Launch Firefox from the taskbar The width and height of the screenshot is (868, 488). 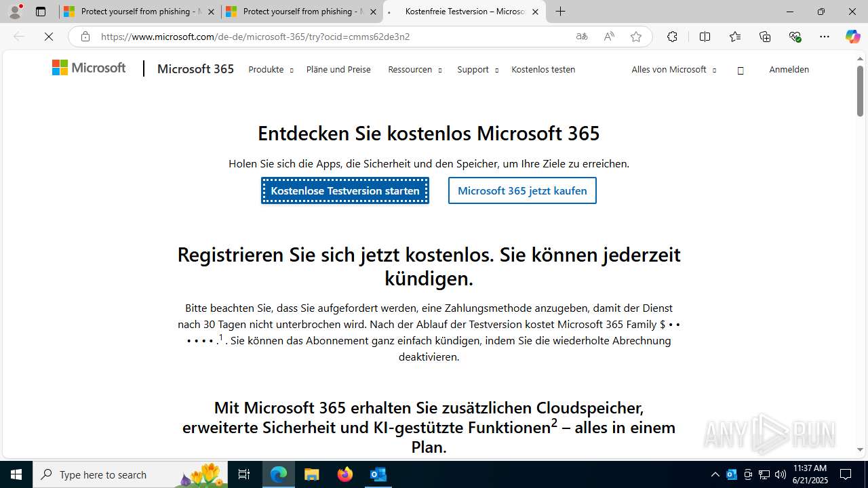pos(345,474)
